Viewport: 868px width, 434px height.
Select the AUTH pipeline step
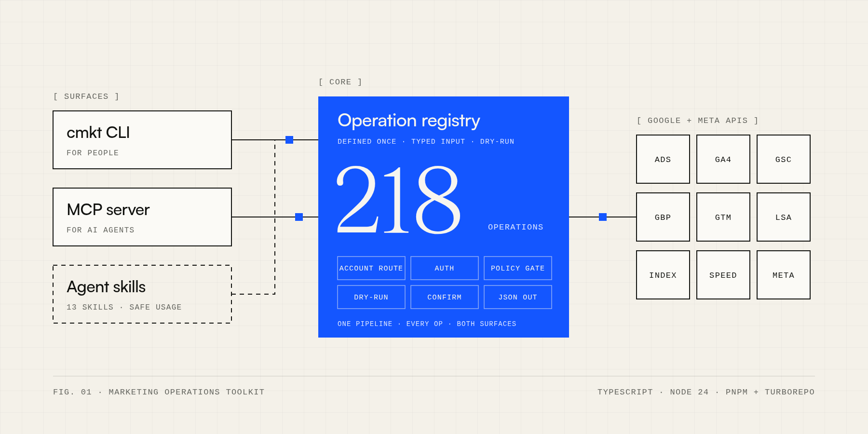(445, 268)
